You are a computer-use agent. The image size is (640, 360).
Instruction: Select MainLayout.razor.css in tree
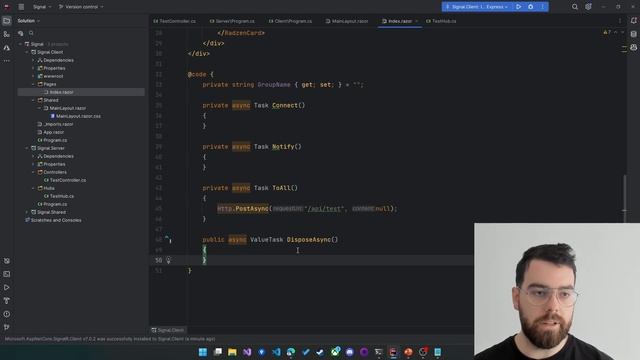pyautogui.click(x=76, y=116)
